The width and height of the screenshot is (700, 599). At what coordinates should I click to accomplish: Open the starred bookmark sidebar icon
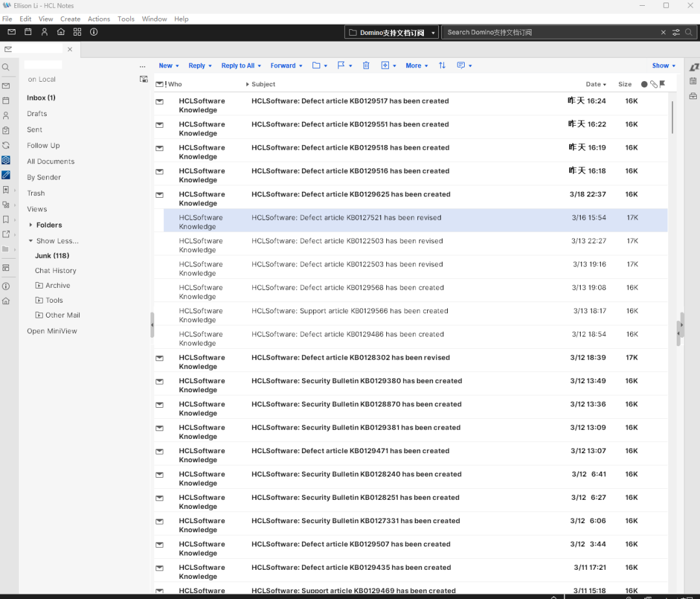[x=6, y=190]
